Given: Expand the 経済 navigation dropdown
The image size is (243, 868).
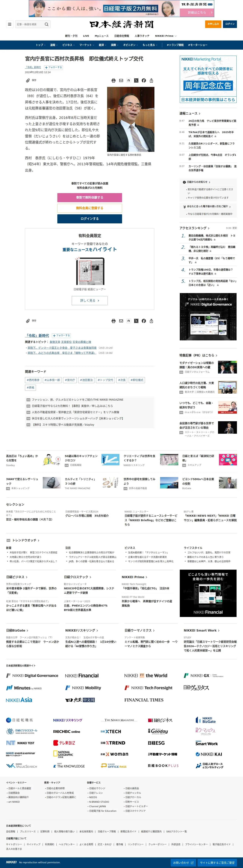Looking at the screenshot, I should (x=102, y=45).
